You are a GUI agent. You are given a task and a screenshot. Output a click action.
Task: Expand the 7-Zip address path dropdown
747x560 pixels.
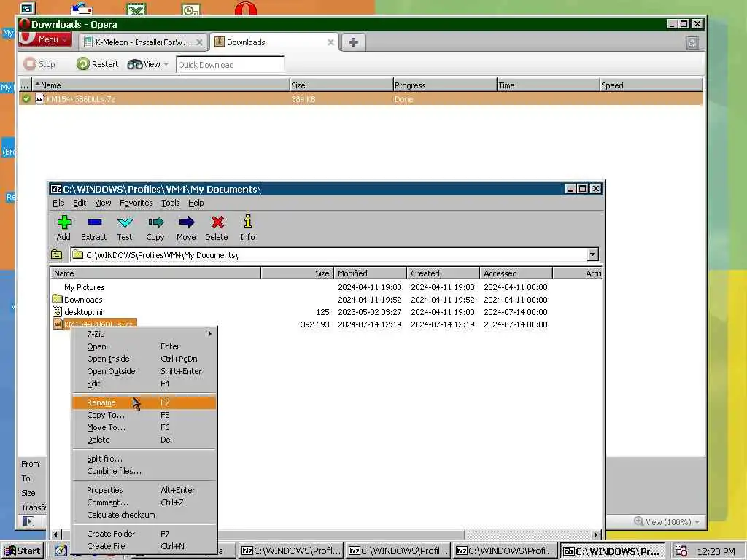coord(592,254)
